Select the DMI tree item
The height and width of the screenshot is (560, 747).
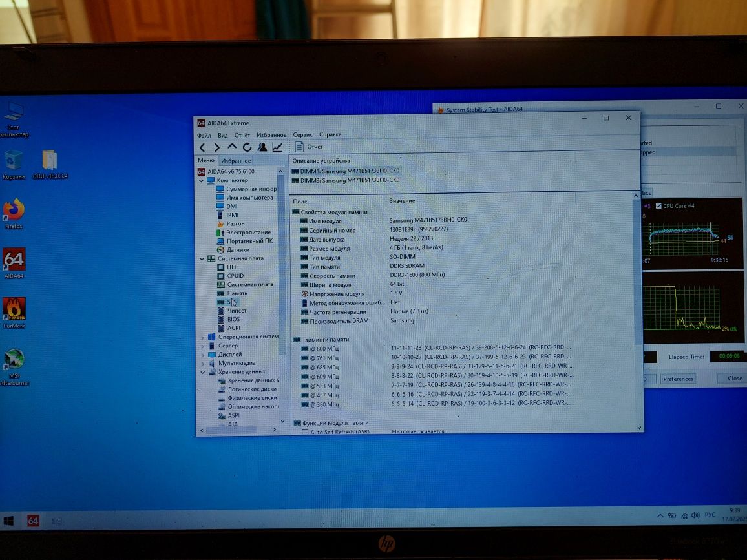point(227,206)
